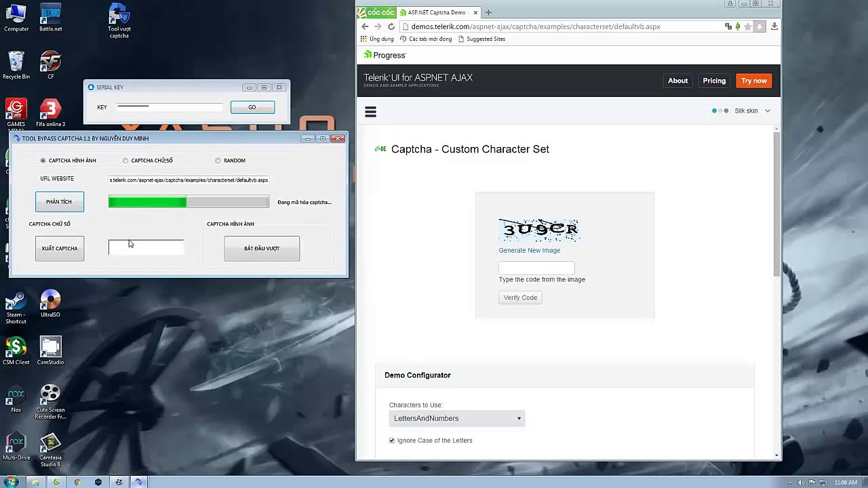Click the Demo Configurator heading
The image size is (868, 488).
pyautogui.click(x=418, y=375)
